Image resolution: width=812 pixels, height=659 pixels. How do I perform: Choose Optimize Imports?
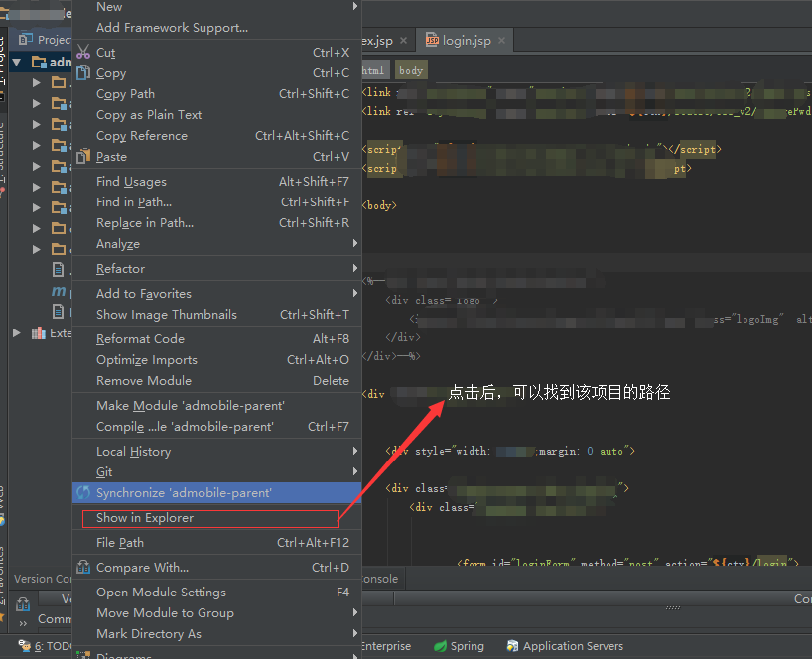[217, 360]
